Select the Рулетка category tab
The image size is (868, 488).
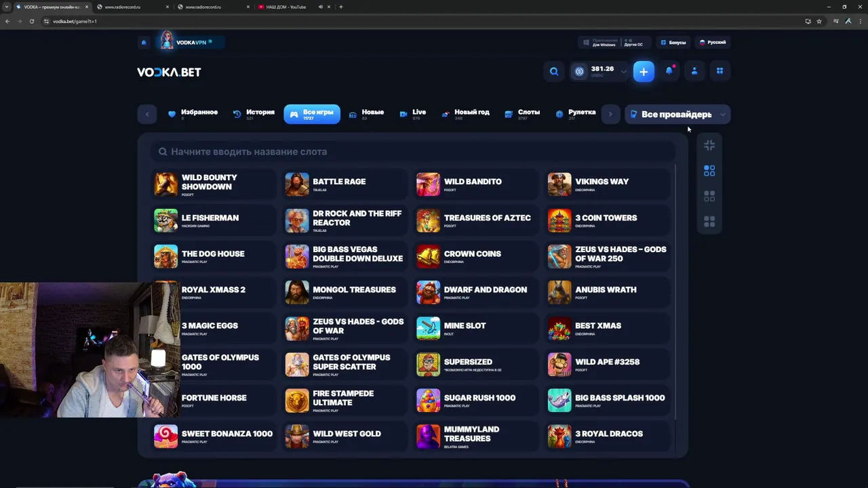575,114
